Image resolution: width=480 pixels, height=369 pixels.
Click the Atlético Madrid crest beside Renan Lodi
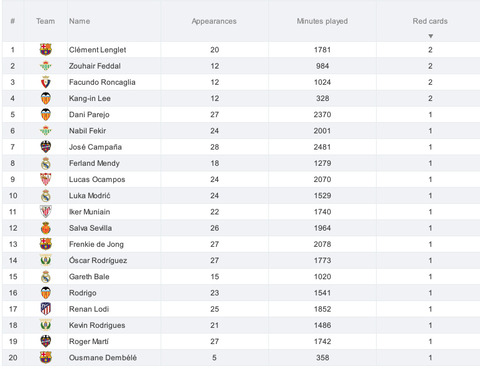click(46, 309)
